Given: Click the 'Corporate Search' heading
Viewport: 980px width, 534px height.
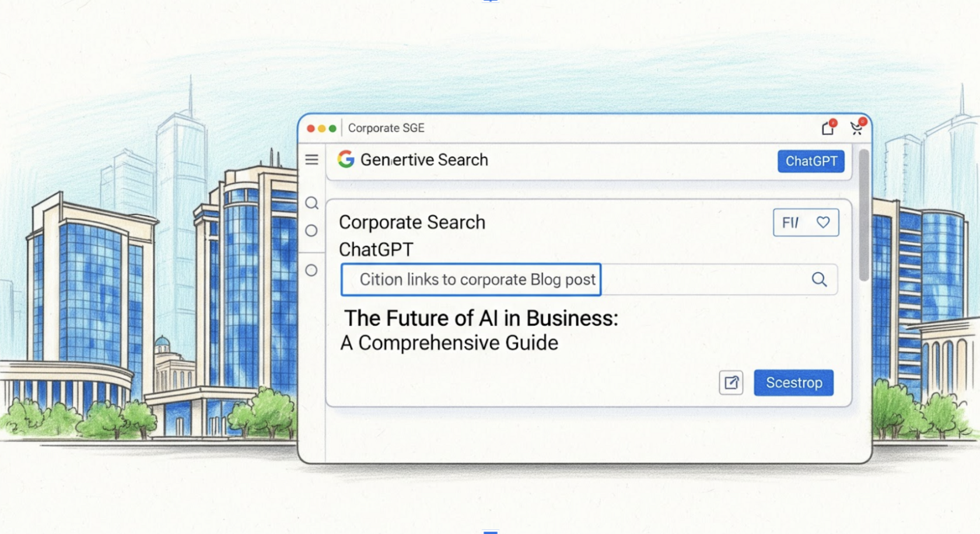Looking at the screenshot, I should coord(412,222).
